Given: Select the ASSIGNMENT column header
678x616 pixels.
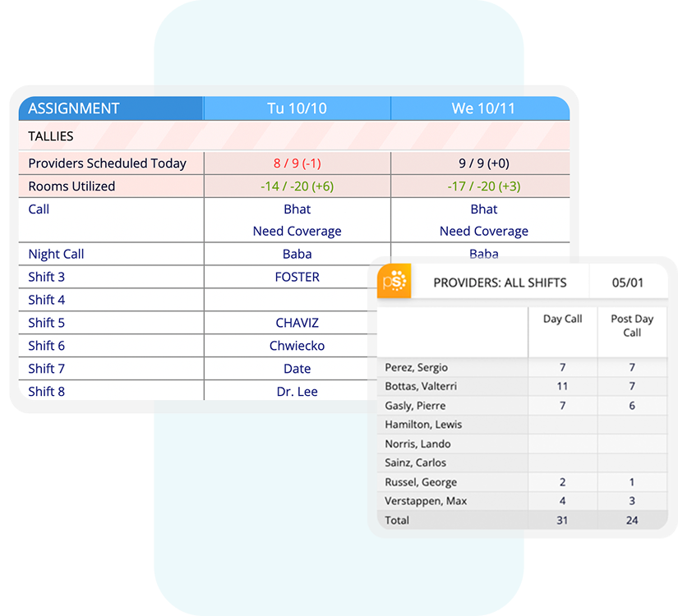Looking at the screenshot, I should pos(74,108).
